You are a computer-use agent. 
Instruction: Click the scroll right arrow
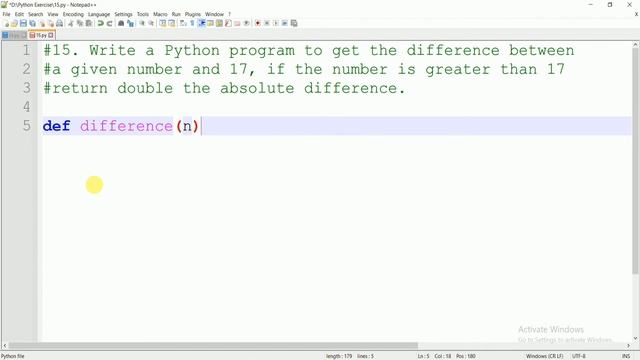pyautogui.click(x=628, y=345)
